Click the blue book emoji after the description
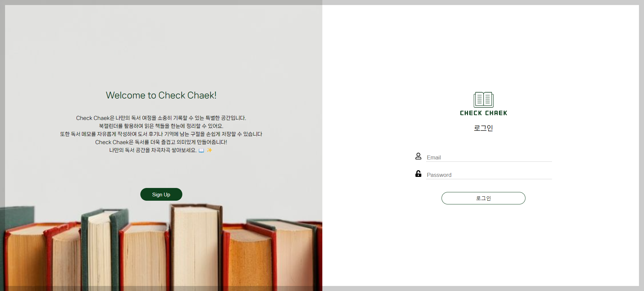Image resolution: width=644 pixels, height=291 pixels. click(x=201, y=150)
